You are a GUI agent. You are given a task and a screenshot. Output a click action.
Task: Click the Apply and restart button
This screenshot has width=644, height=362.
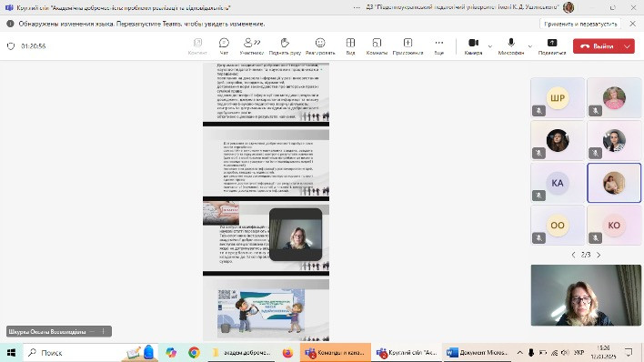pyautogui.click(x=580, y=24)
